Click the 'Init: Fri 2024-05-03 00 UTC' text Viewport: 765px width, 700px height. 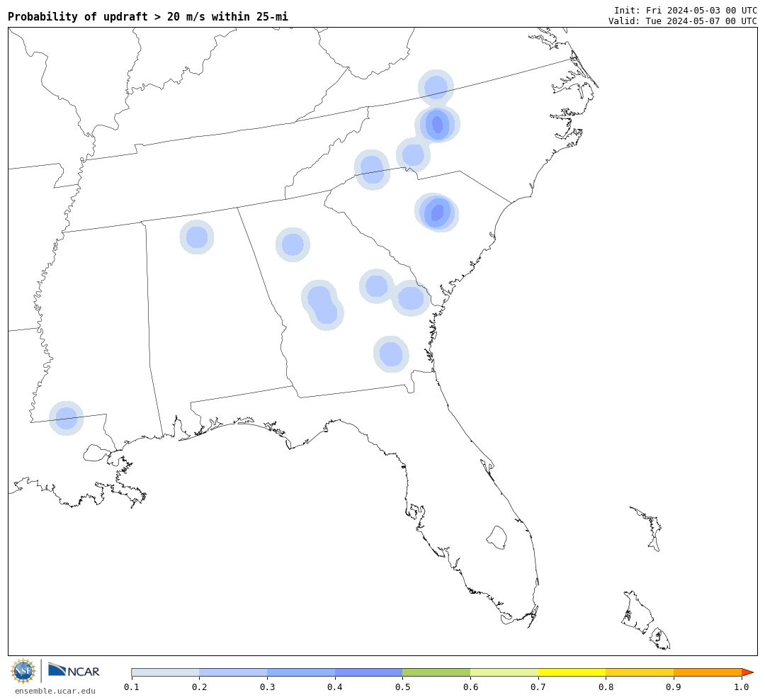(x=686, y=10)
